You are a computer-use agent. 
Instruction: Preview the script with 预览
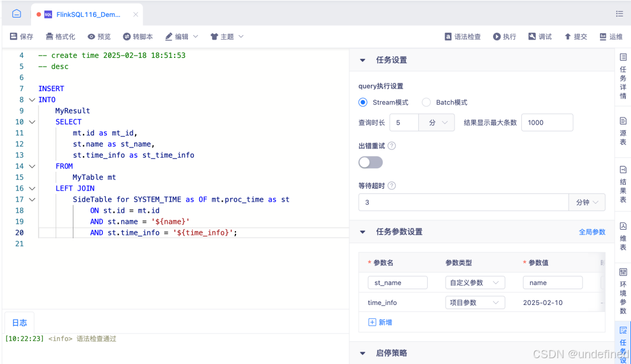point(99,37)
